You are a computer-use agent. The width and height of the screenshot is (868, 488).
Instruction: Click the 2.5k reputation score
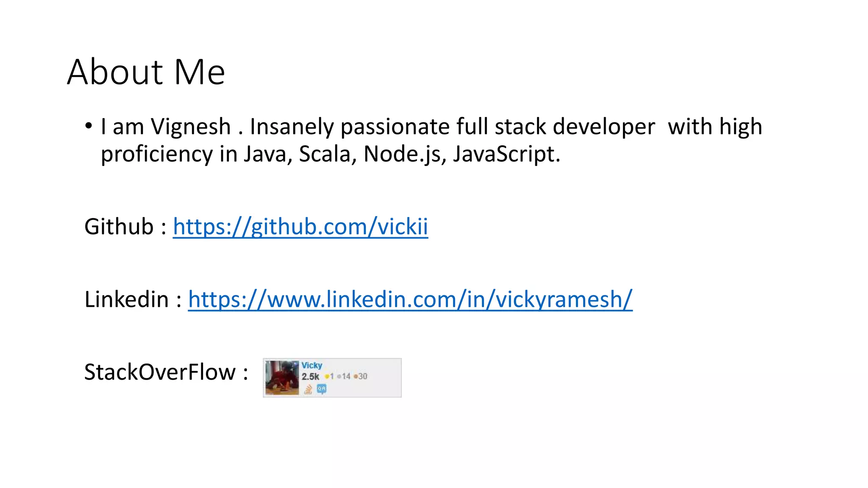[310, 377]
